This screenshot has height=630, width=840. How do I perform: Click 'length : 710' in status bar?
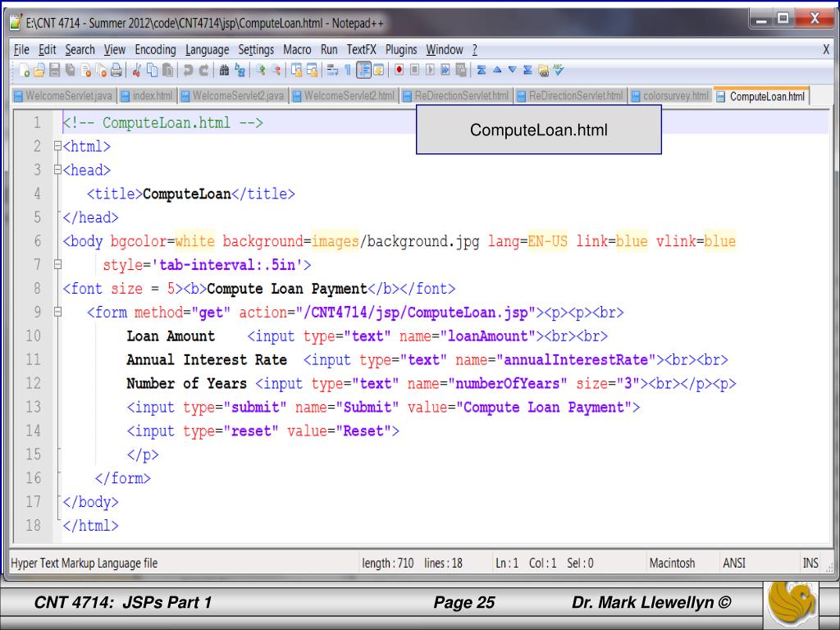tap(388, 563)
